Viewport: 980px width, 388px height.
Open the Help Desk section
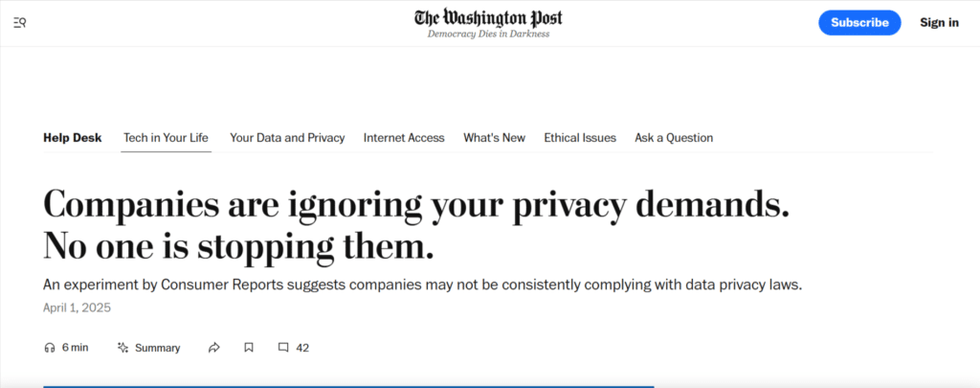[73, 138]
